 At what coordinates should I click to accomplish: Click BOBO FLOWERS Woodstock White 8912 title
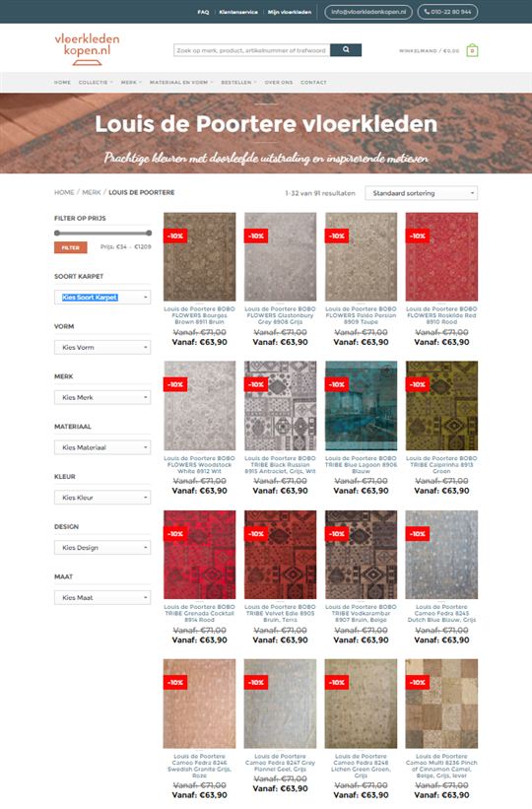200,464
